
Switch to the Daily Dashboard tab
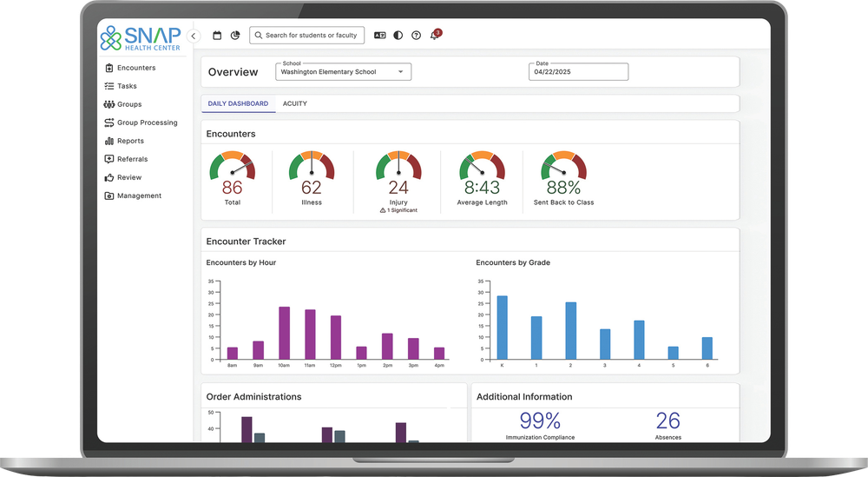238,103
